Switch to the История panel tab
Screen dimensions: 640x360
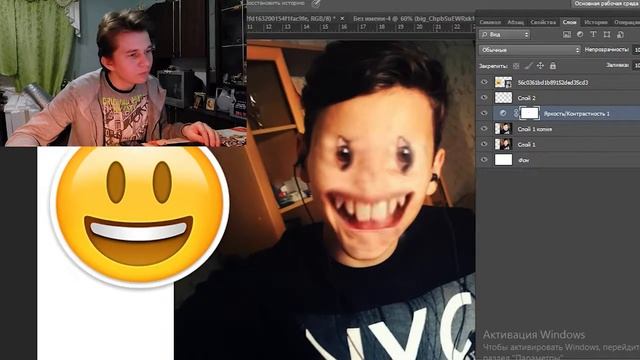[x=596, y=22]
